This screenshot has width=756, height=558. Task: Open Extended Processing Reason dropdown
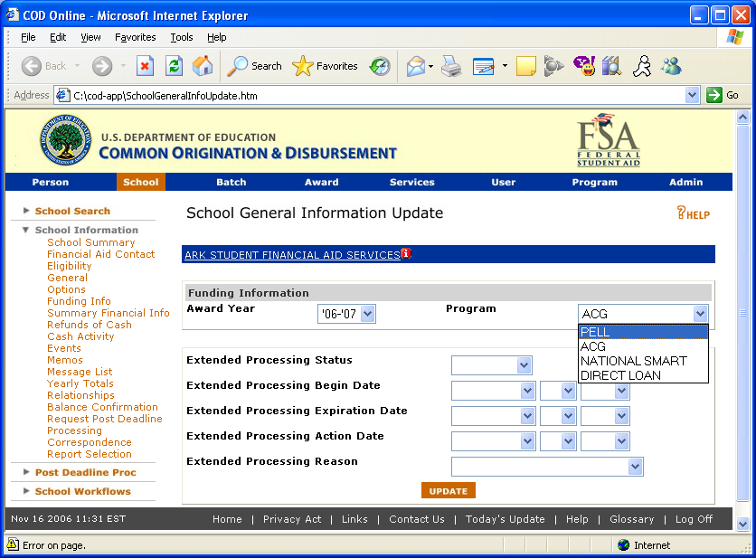(546, 467)
